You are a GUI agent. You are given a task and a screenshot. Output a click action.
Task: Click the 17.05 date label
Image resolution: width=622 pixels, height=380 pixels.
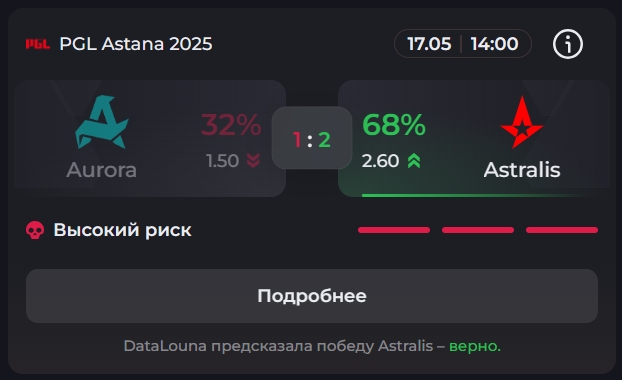coord(429,44)
